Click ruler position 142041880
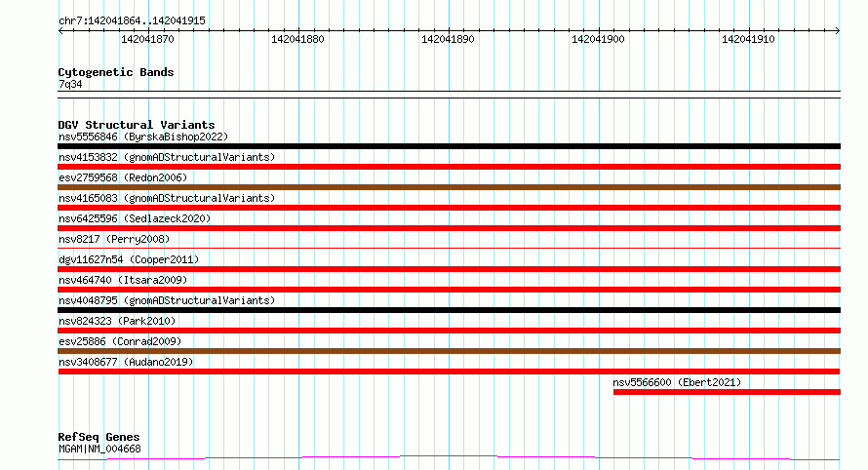 [297, 39]
